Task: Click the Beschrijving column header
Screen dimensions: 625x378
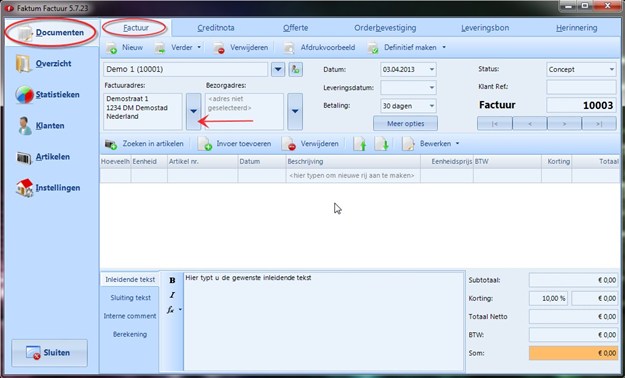Action: (353, 161)
